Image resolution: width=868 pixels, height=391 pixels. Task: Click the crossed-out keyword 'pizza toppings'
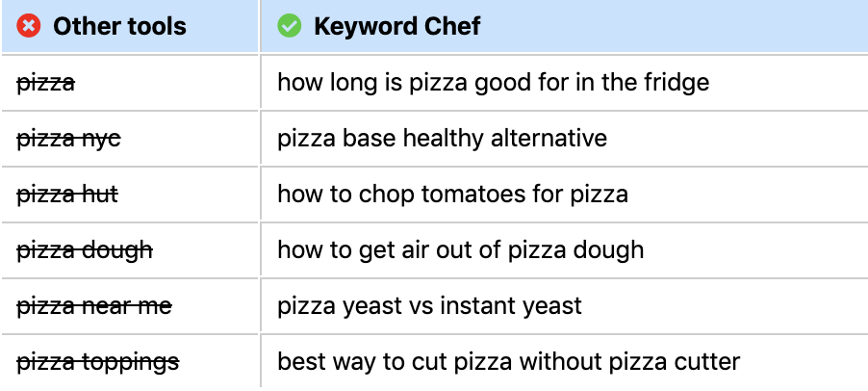pos(98,362)
